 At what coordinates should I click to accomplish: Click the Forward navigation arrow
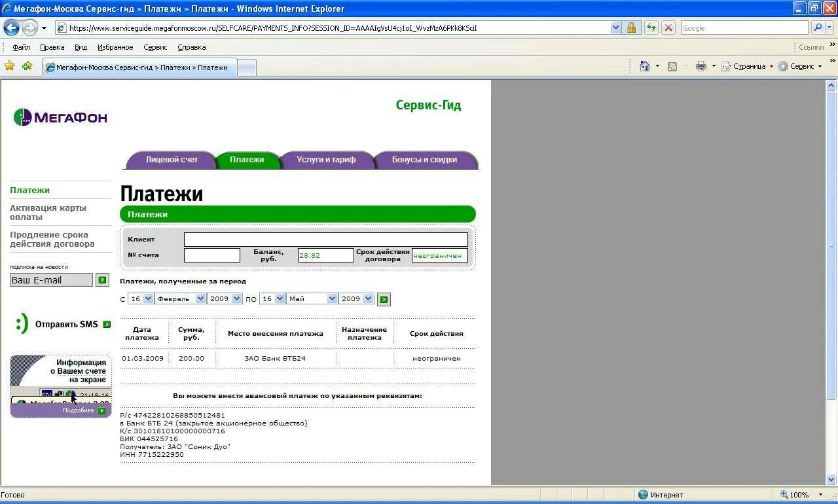pos(29,27)
